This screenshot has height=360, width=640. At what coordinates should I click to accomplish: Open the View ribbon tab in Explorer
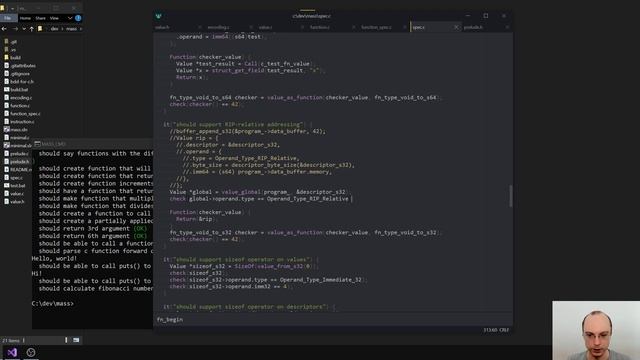(x=54, y=18)
